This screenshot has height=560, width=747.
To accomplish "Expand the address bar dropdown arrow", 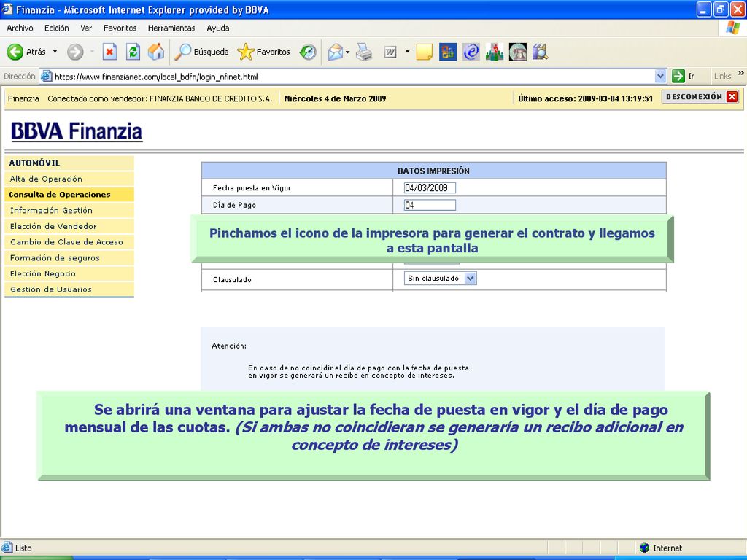I will click(x=660, y=76).
